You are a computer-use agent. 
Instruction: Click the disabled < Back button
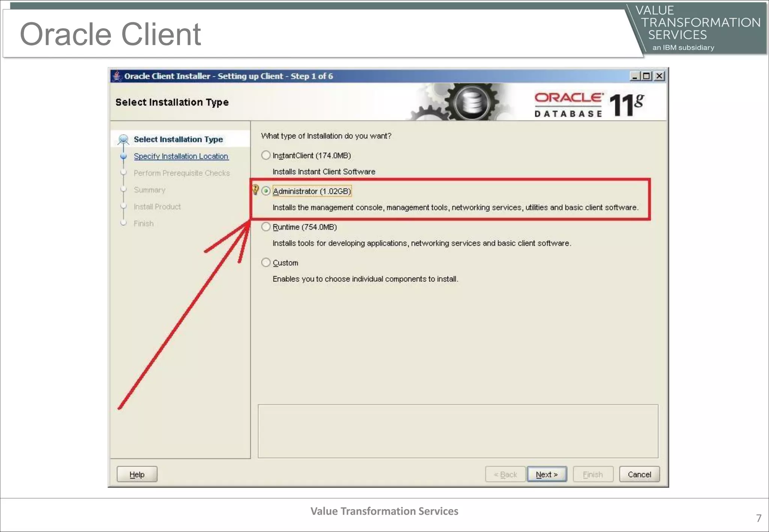(505, 474)
